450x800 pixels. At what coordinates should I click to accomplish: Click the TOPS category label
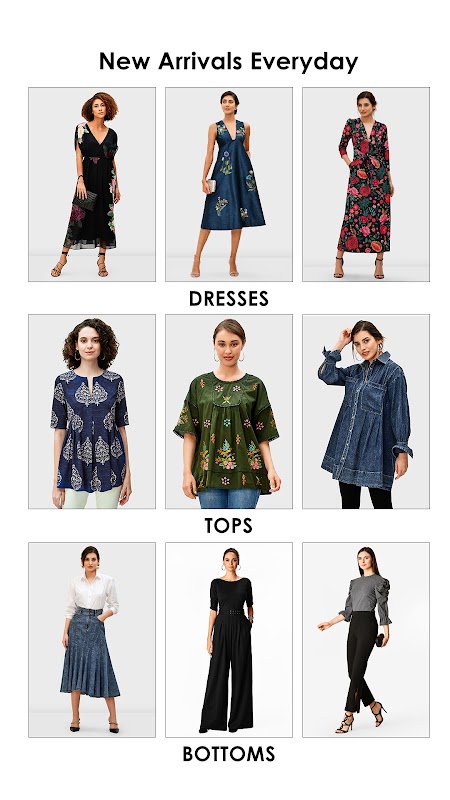229,526
